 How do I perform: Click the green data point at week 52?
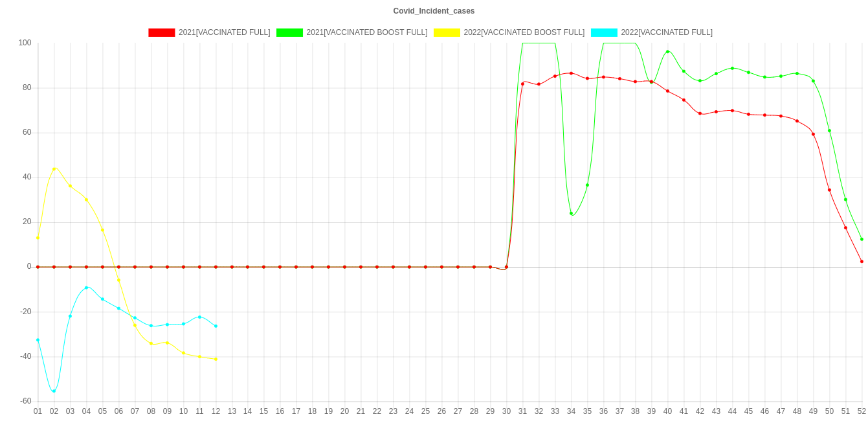(x=862, y=239)
